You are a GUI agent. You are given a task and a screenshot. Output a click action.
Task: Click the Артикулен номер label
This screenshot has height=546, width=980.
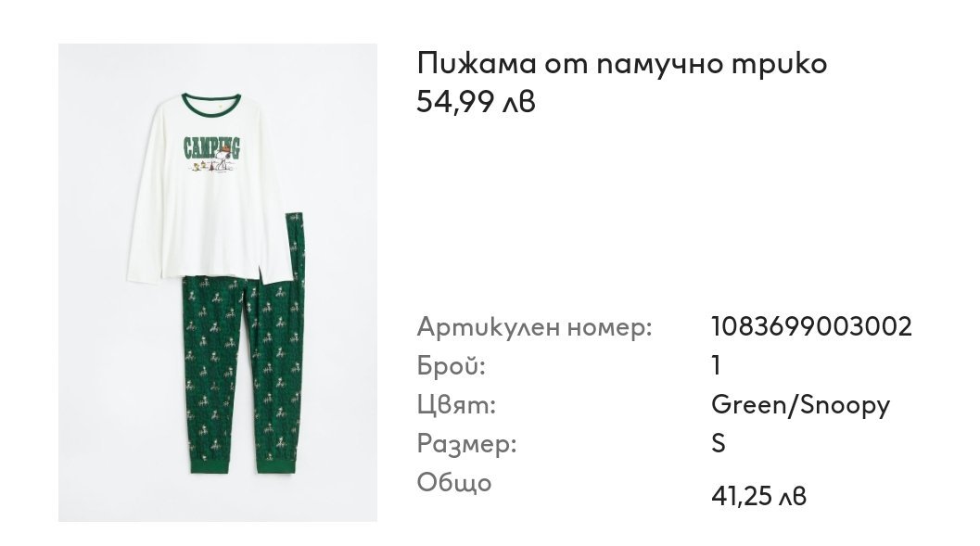click(534, 326)
